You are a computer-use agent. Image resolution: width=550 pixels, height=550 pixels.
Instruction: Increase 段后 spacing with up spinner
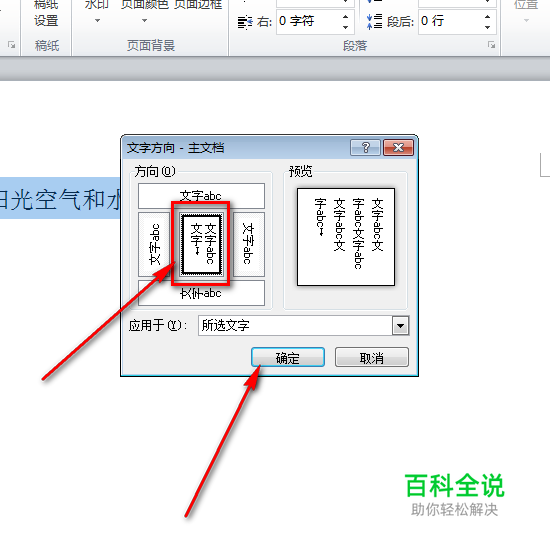(x=488, y=16)
